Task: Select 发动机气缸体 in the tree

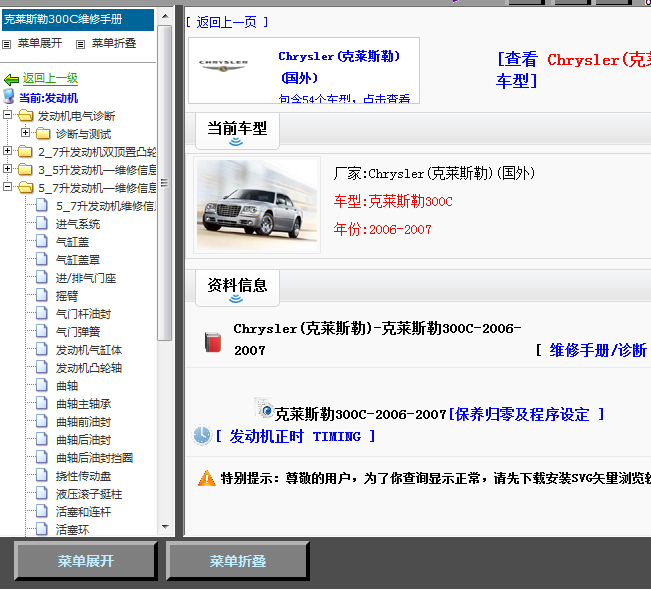Action: [x=89, y=350]
